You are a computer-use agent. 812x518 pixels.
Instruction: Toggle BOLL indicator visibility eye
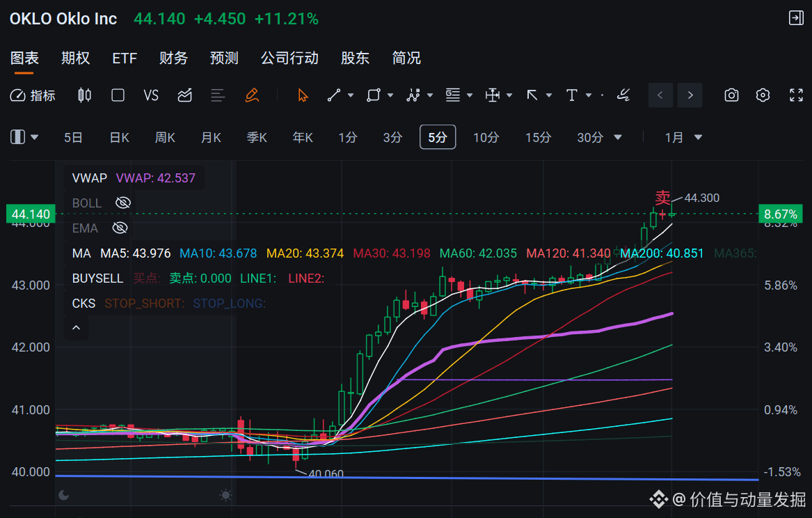(122, 203)
